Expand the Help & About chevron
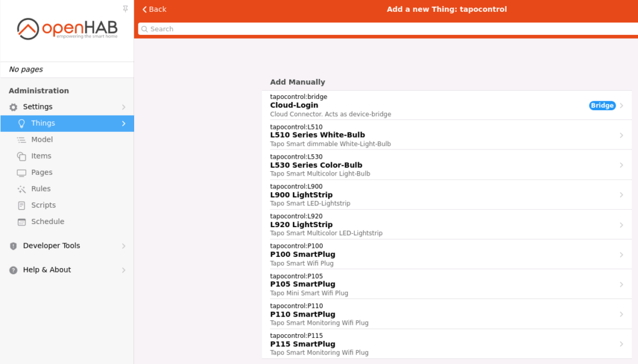Screen dimensions: 638x364 pos(124,270)
